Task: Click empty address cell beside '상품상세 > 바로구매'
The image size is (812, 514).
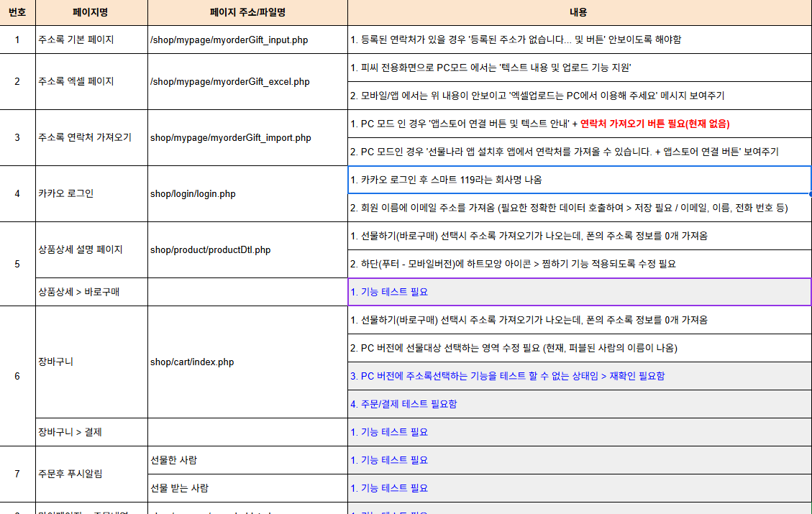Action: pos(247,292)
